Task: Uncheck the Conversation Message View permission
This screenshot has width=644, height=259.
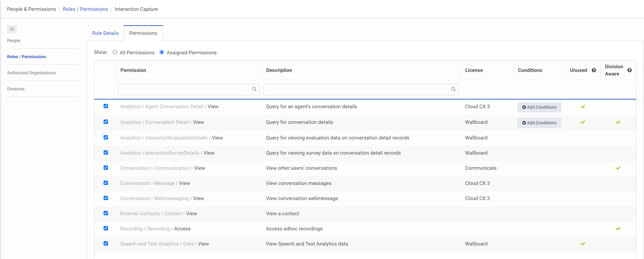Action: (106, 183)
